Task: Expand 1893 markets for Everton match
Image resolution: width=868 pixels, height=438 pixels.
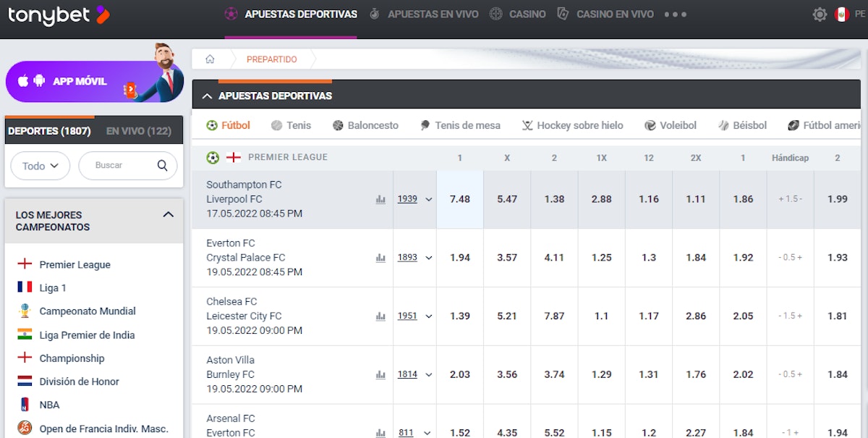Action: click(414, 258)
